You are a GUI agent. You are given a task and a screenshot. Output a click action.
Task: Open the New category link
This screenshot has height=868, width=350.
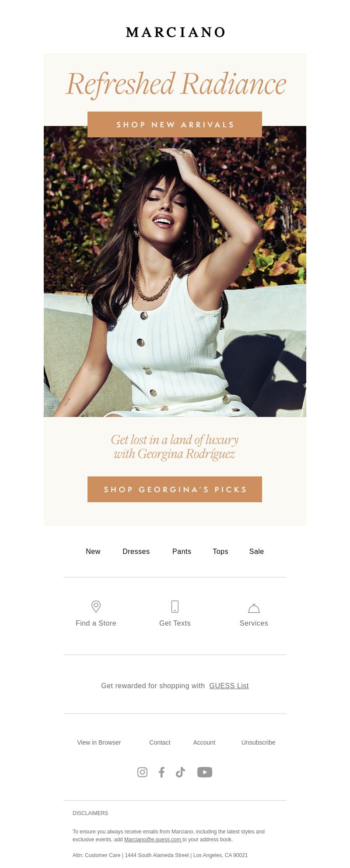(93, 551)
